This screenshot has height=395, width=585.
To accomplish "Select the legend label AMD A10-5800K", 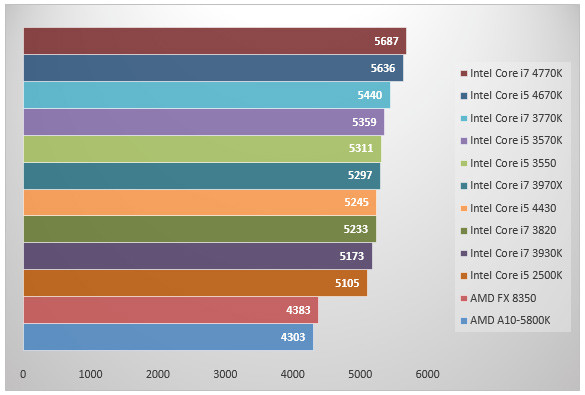I will pyautogui.click(x=510, y=320).
